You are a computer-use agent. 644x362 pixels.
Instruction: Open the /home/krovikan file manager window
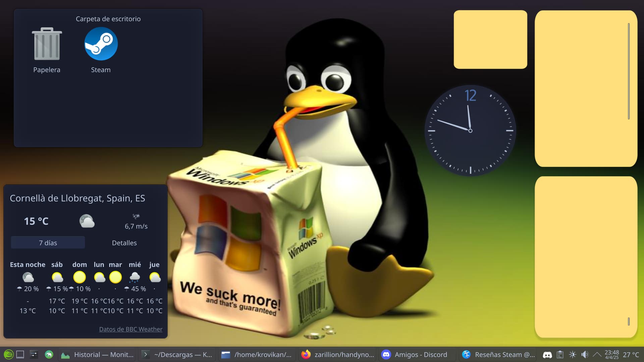[257, 355]
